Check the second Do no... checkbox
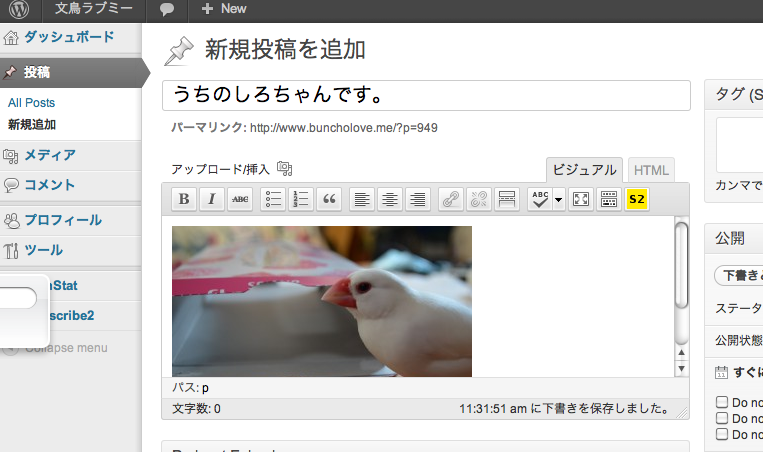The height and width of the screenshot is (452, 763). [722, 418]
